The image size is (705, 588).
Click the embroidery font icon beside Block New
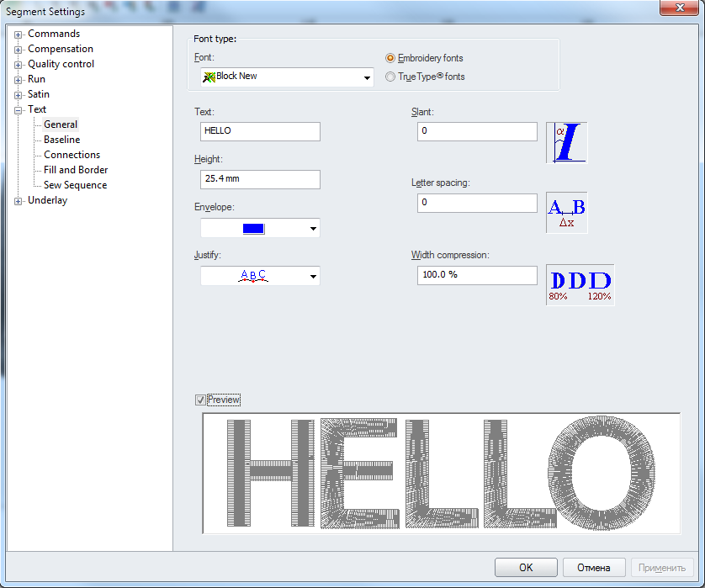(x=209, y=77)
